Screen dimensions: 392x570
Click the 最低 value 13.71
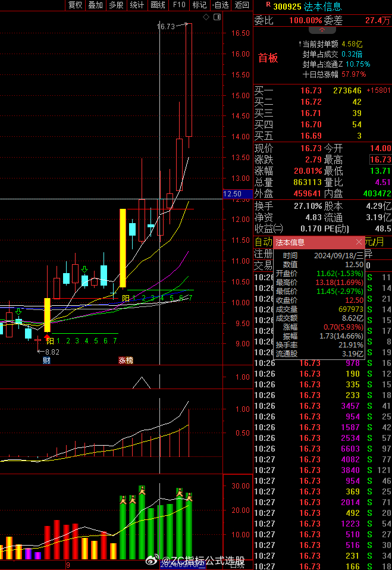pos(380,171)
